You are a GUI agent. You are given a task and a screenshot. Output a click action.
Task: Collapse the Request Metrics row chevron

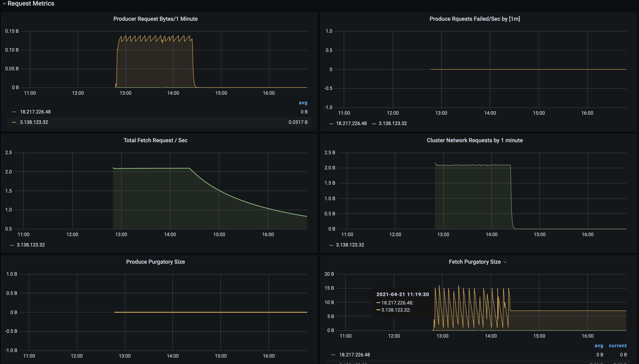4,4
